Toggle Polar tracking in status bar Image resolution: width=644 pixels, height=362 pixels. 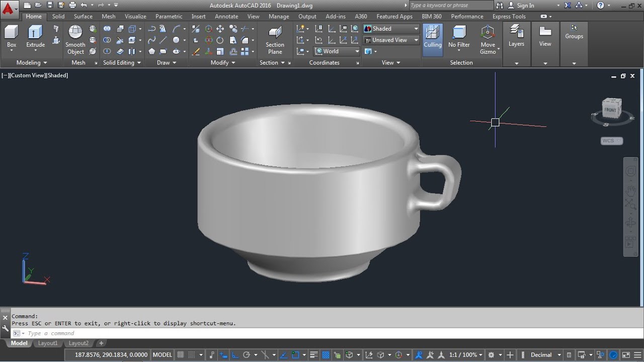247,354
